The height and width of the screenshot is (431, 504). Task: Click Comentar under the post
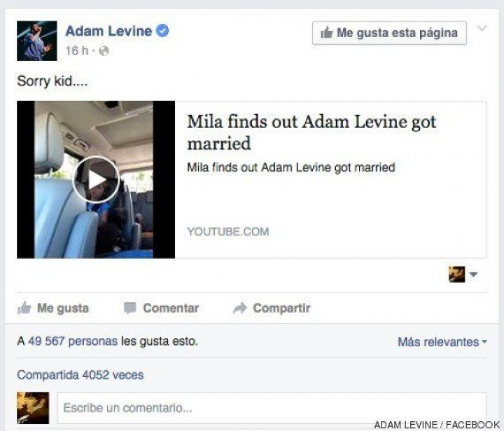click(171, 308)
